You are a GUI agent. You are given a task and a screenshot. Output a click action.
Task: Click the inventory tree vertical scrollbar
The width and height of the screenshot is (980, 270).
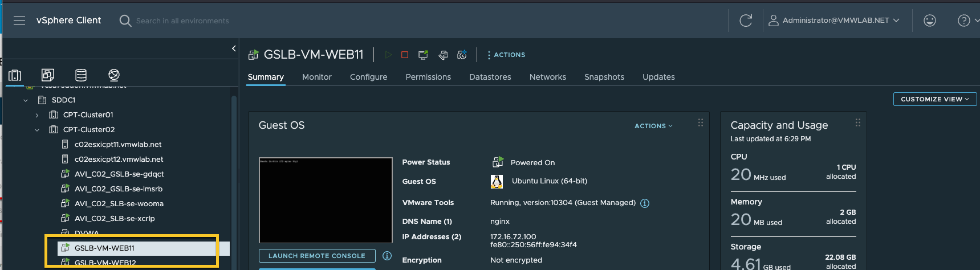(x=234, y=182)
